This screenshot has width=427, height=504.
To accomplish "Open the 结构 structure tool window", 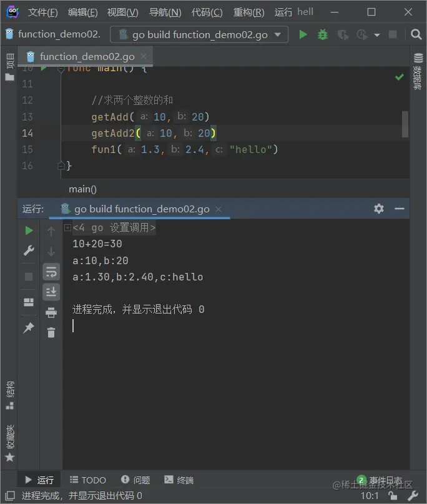I will click(10, 395).
